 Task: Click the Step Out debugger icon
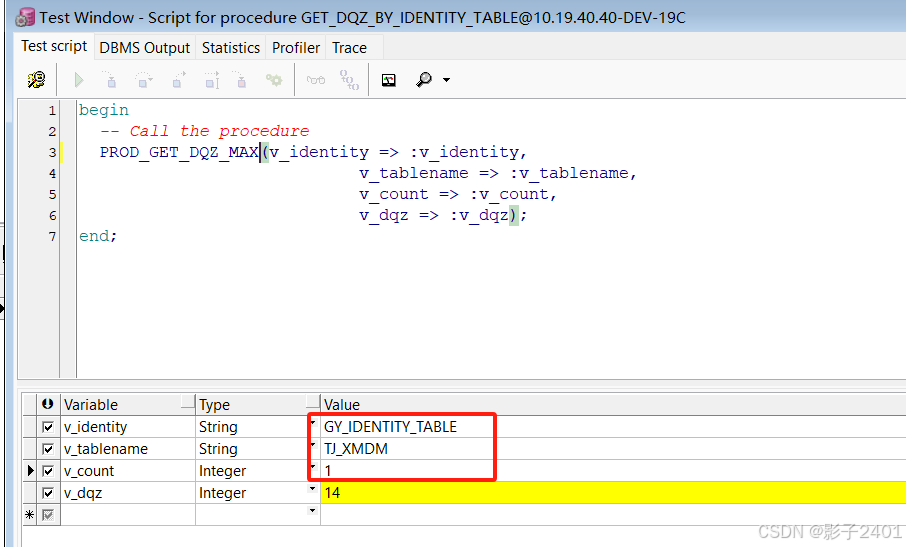[179, 80]
